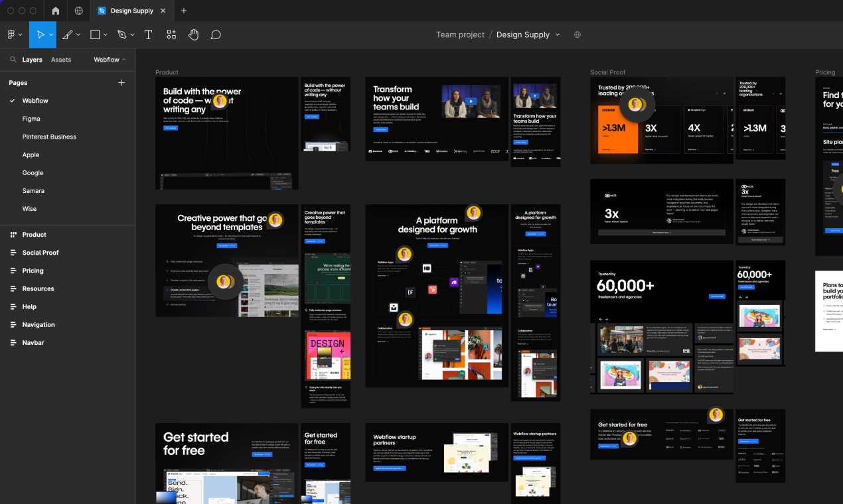Viewport: 843px width, 504px height.
Task: Open a new tab with plus button
Action: point(184,11)
